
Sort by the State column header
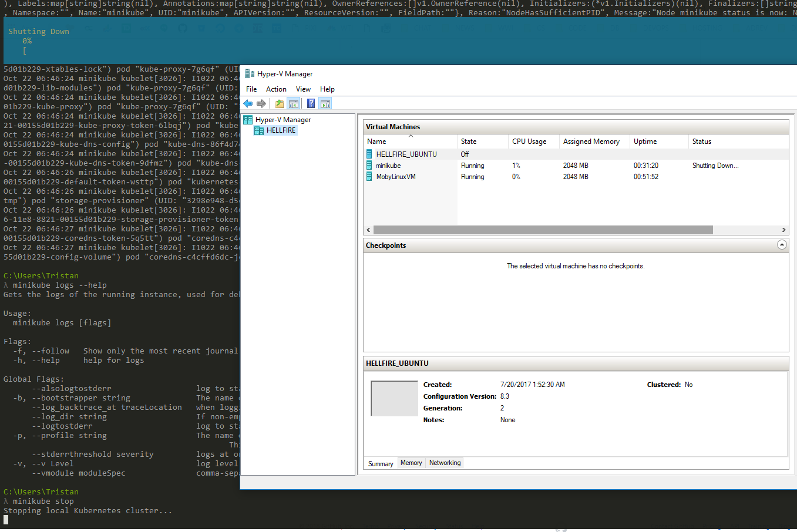click(483, 142)
